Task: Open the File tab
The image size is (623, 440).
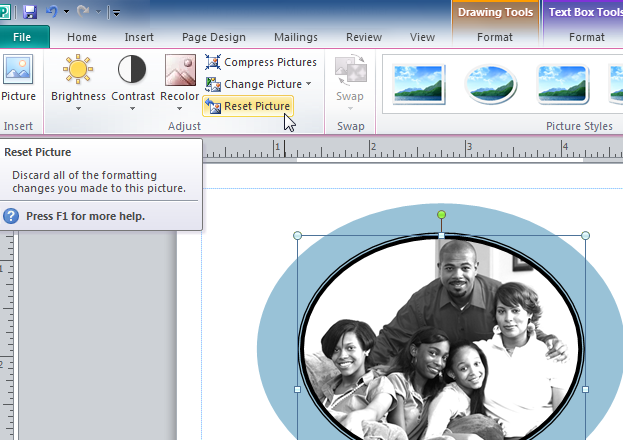Action: coord(24,37)
